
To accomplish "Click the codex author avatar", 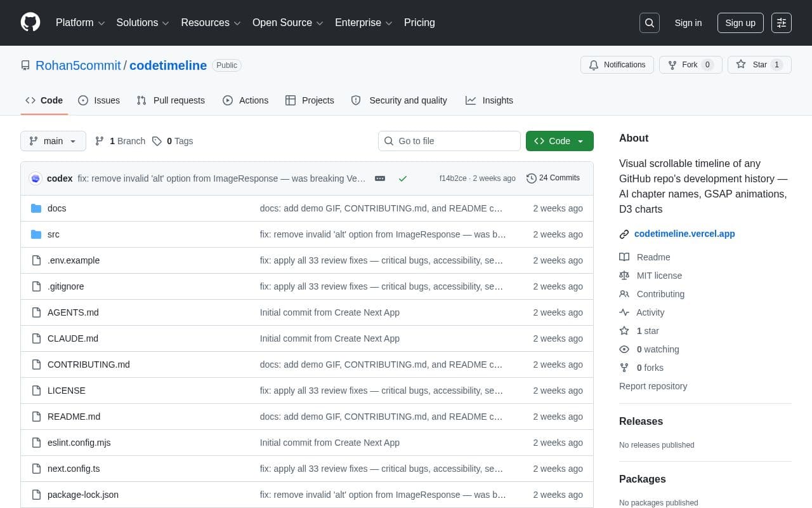I will pos(36,178).
